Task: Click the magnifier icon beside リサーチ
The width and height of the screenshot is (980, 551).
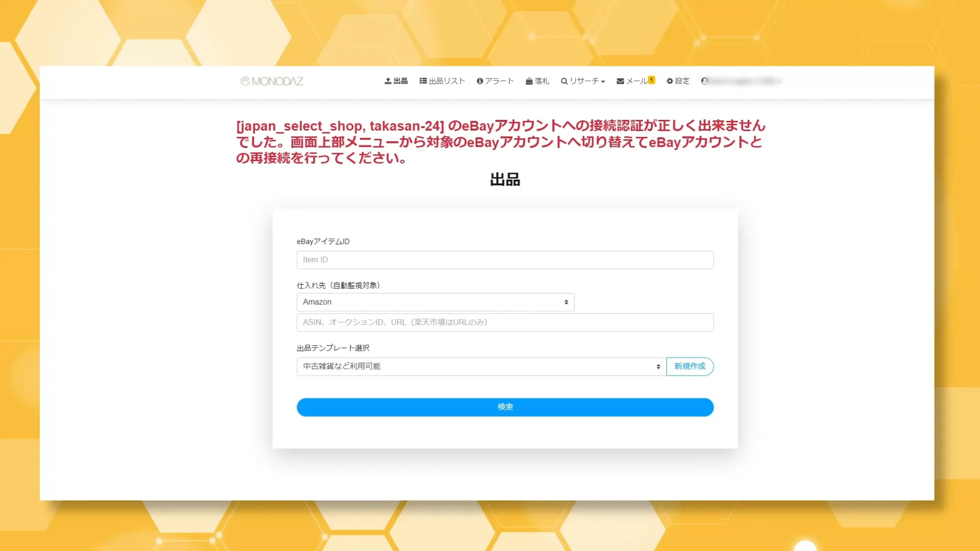Action: pos(564,81)
